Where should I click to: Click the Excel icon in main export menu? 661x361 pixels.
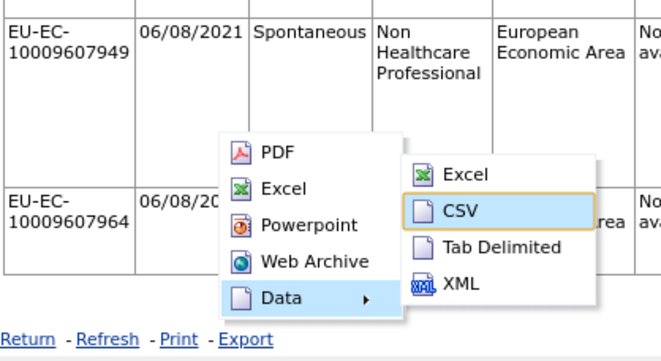(x=241, y=189)
